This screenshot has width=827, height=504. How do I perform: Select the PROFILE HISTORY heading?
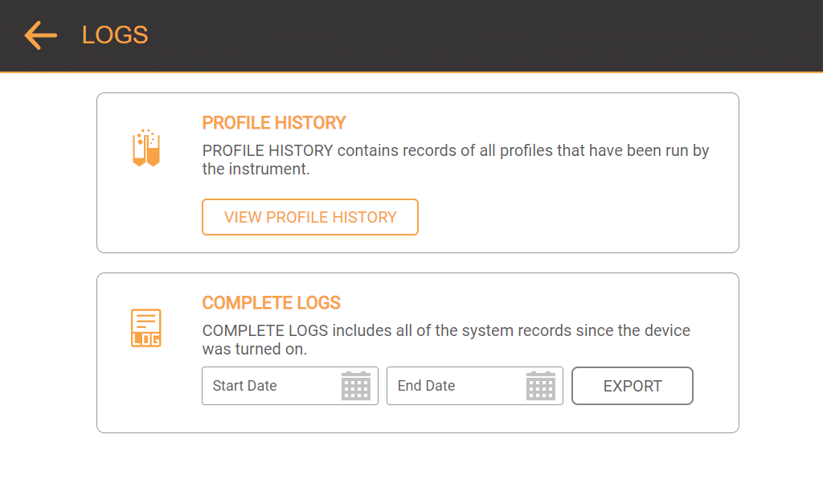[x=274, y=123]
